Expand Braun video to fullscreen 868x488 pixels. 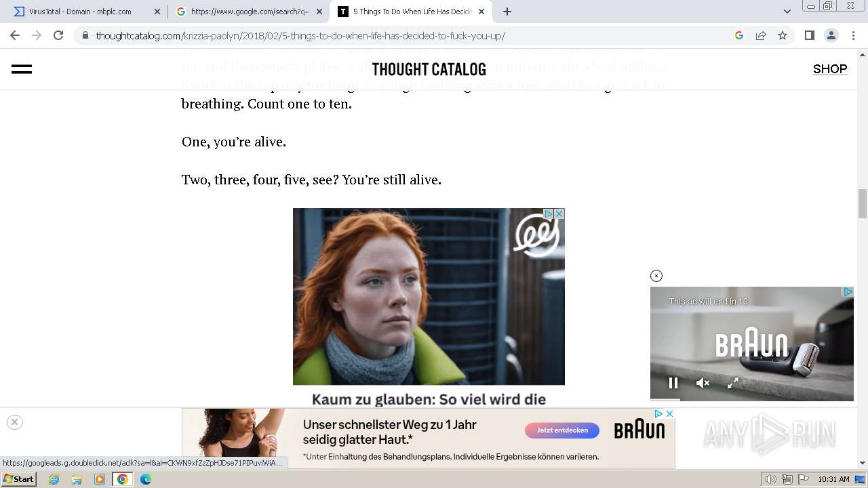(x=733, y=383)
